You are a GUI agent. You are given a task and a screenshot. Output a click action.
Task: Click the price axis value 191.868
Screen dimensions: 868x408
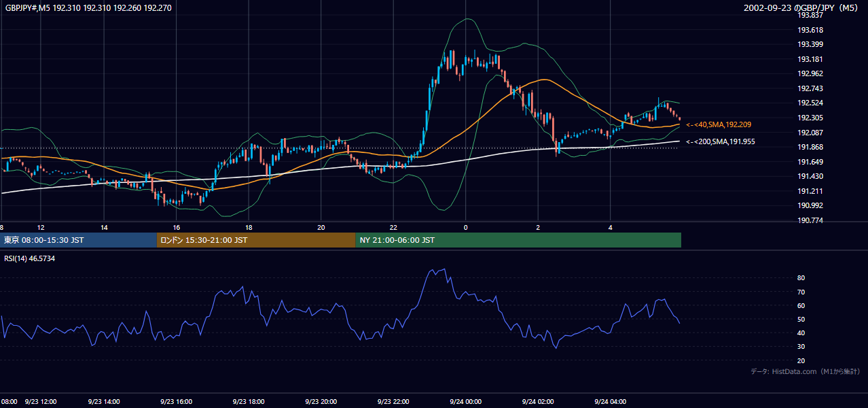click(x=810, y=147)
